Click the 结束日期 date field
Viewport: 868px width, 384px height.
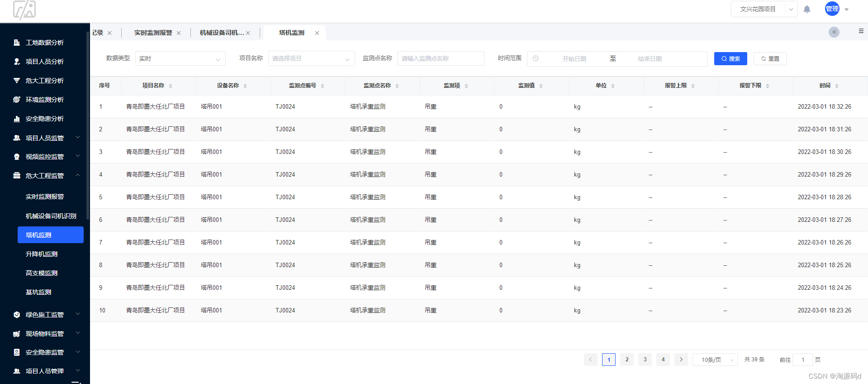[x=650, y=59]
